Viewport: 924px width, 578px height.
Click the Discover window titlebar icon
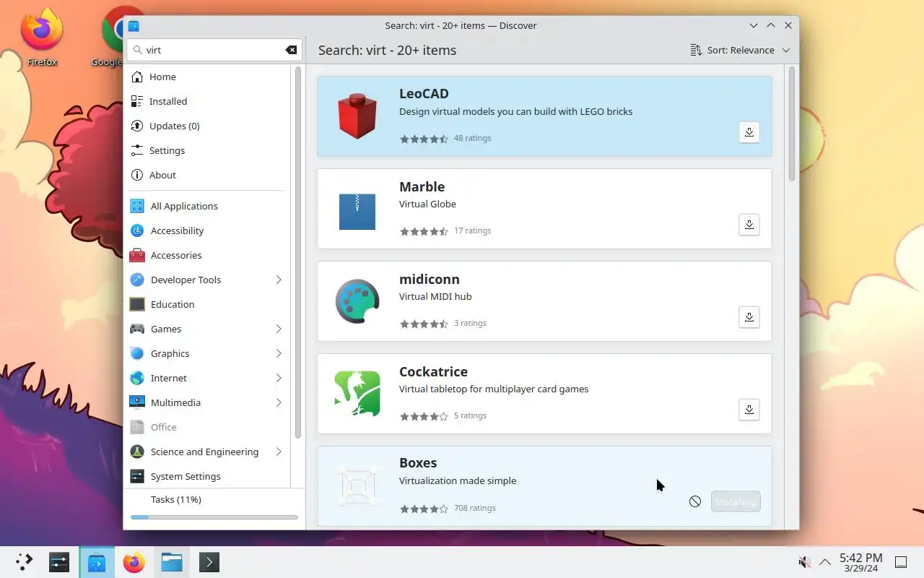[134, 25]
